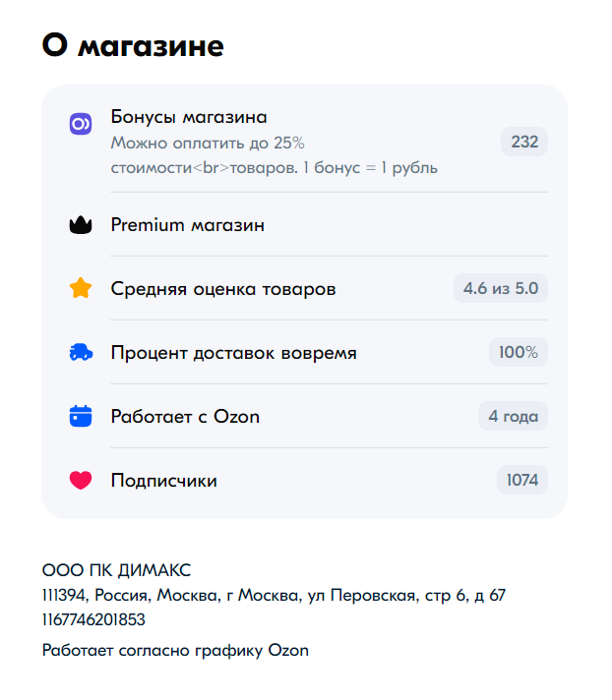612x700 pixels.
Task: Click the ООО ПК ДИМАКС company name
Action: coord(116,570)
